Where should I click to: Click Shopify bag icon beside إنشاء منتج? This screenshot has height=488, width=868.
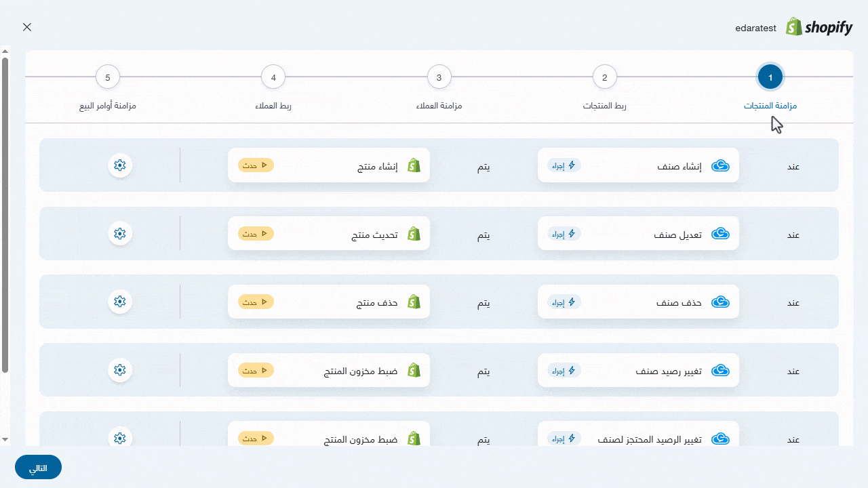(x=414, y=165)
